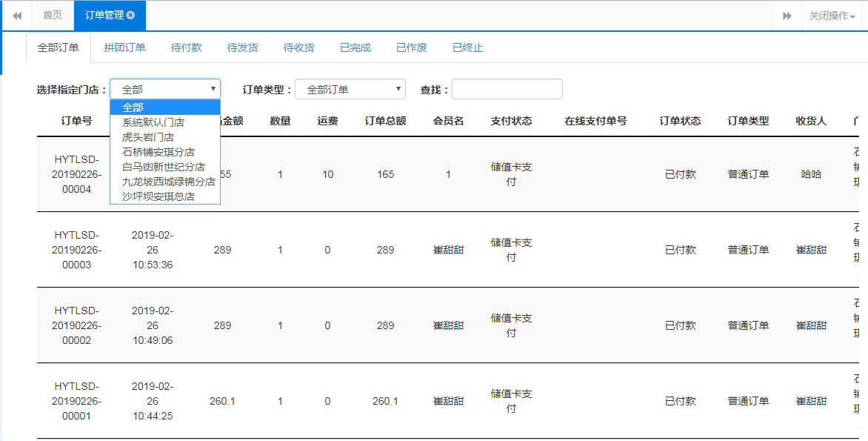The width and height of the screenshot is (868, 441).
Task: Open the 已作废 sub-tab
Action: click(412, 47)
